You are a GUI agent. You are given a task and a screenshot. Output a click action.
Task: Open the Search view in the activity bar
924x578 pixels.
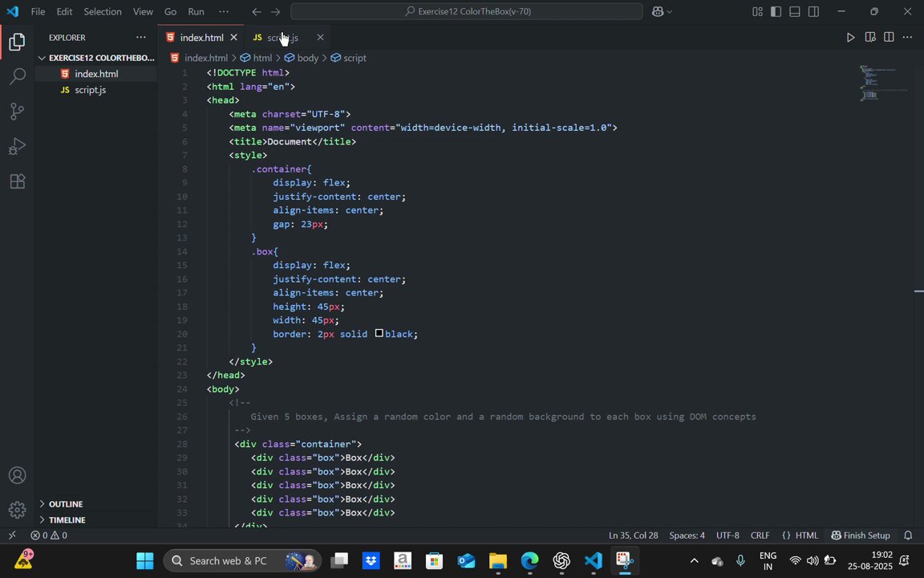click(17, 76)
